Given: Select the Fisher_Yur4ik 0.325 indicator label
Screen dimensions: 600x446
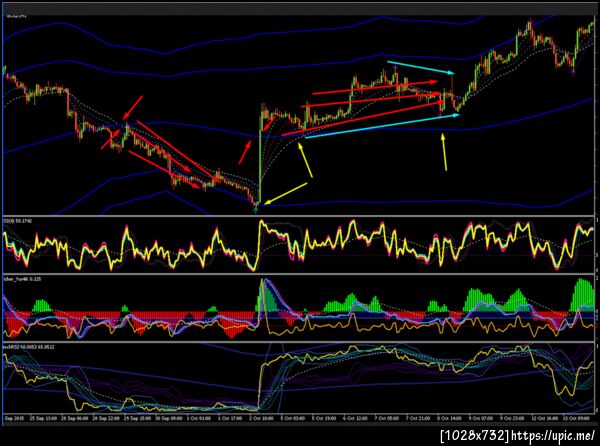Looking at the screenshot, I should point(22,279).
